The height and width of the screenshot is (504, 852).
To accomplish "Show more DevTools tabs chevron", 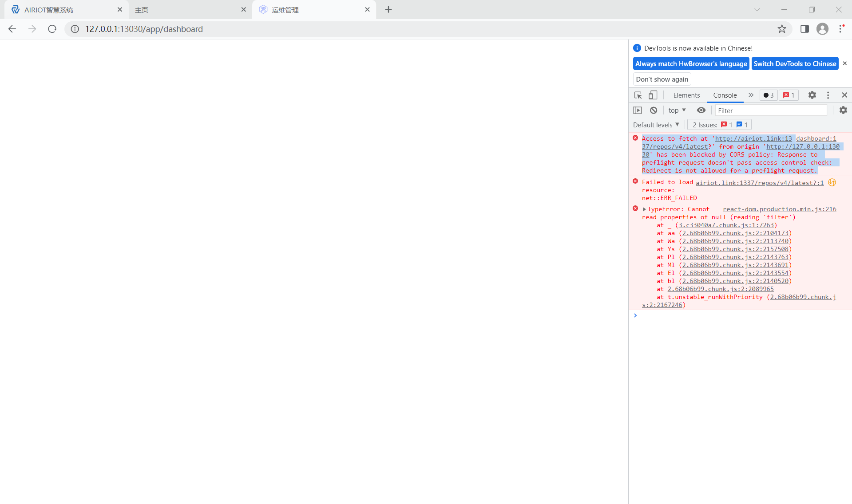I will click(x=751, y=95).
